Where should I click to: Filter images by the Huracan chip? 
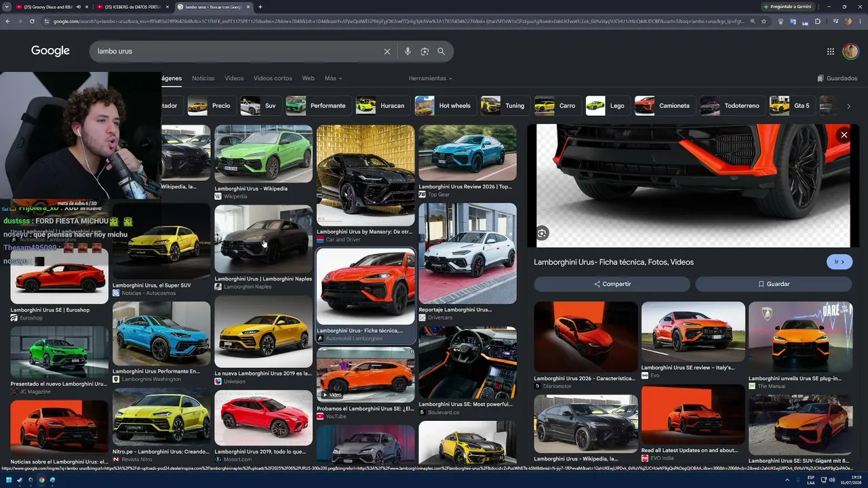[x=382, y=106]
